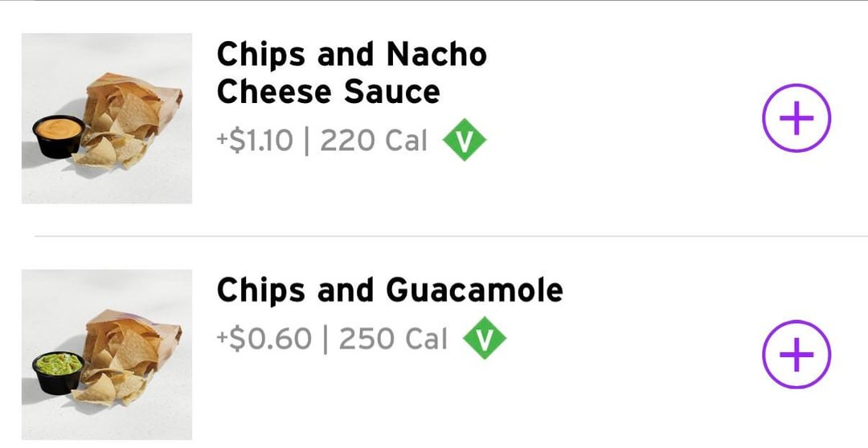Open the Chips and Guacamole photo
The image size is (868, 448).
pyautogui.click(x=107, y=355)
